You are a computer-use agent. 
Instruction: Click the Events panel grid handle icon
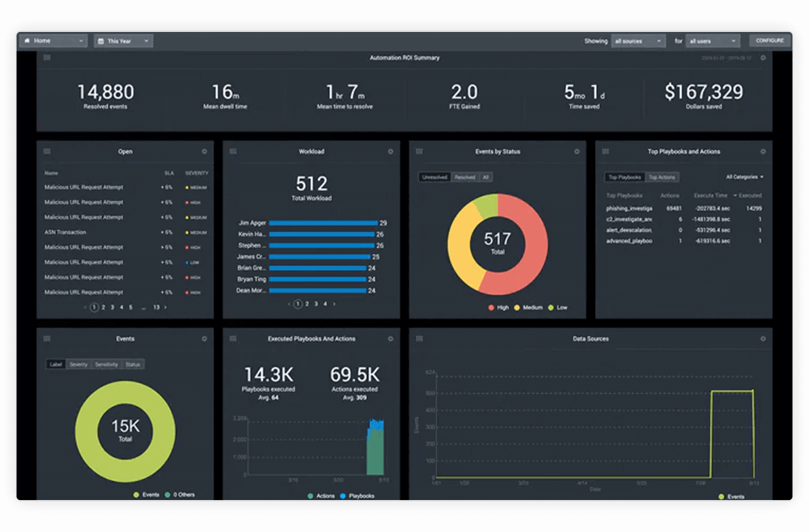47,338
